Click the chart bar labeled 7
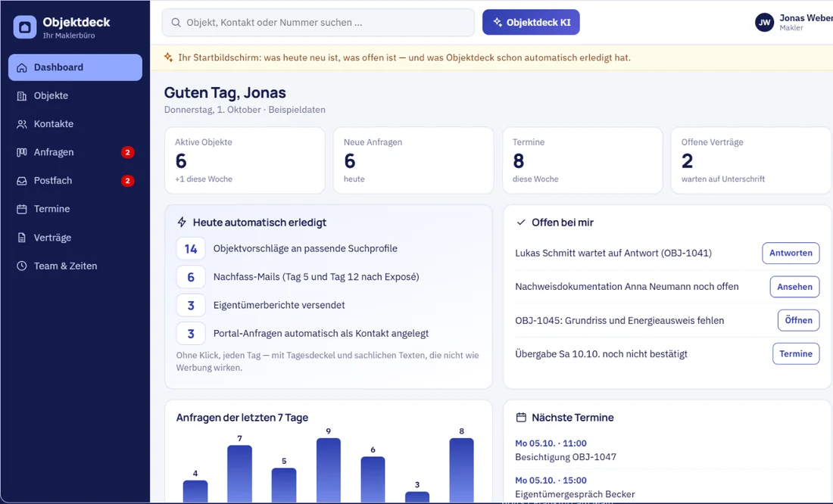The width and height of the screenshot is (833, 504). point(239,474)
